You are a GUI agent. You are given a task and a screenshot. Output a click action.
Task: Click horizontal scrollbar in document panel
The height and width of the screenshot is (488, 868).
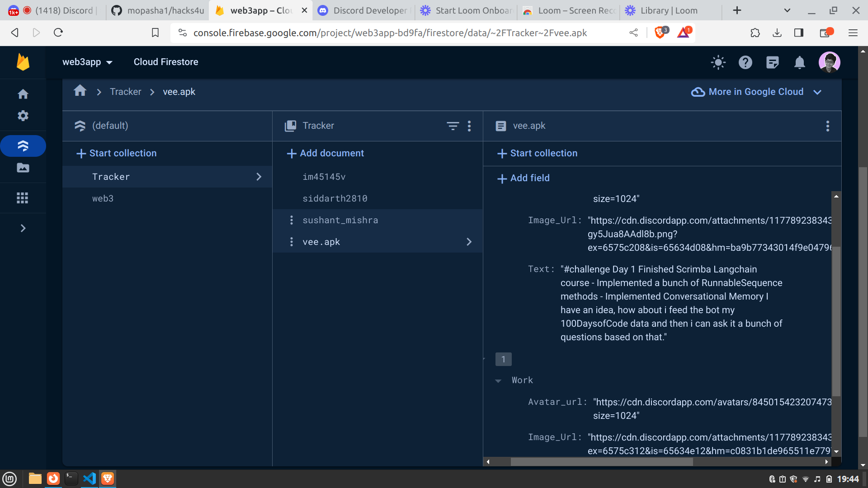601,462
